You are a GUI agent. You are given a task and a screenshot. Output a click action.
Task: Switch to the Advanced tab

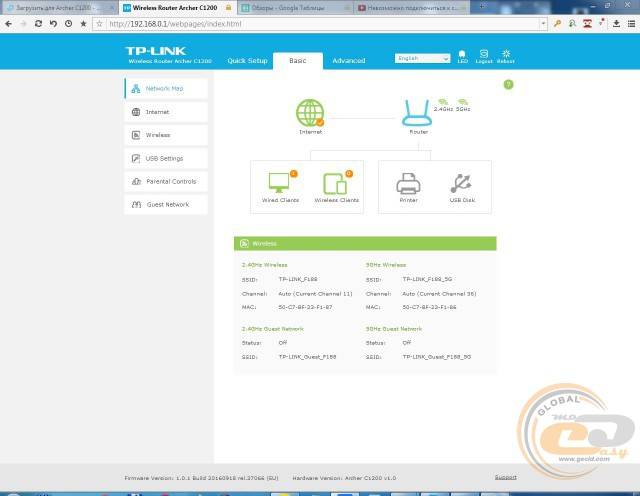click(349, 60)
